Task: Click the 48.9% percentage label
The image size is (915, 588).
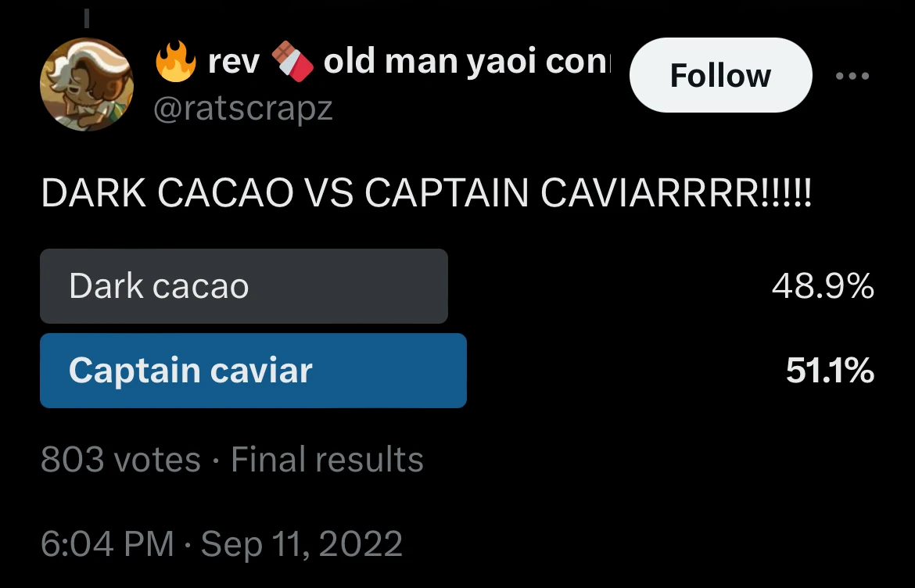Action: click(824, 287)
